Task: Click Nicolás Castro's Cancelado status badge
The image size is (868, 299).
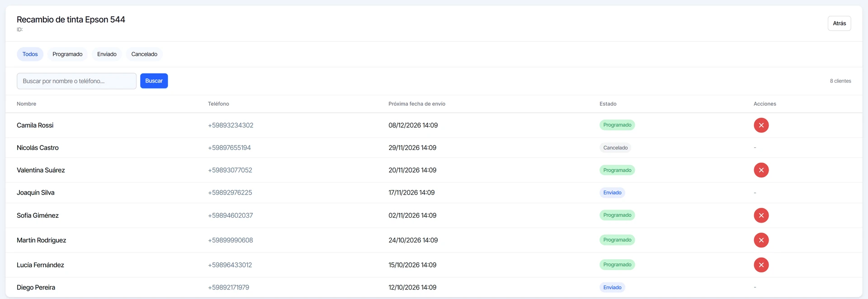Action: tap(615, 148)
